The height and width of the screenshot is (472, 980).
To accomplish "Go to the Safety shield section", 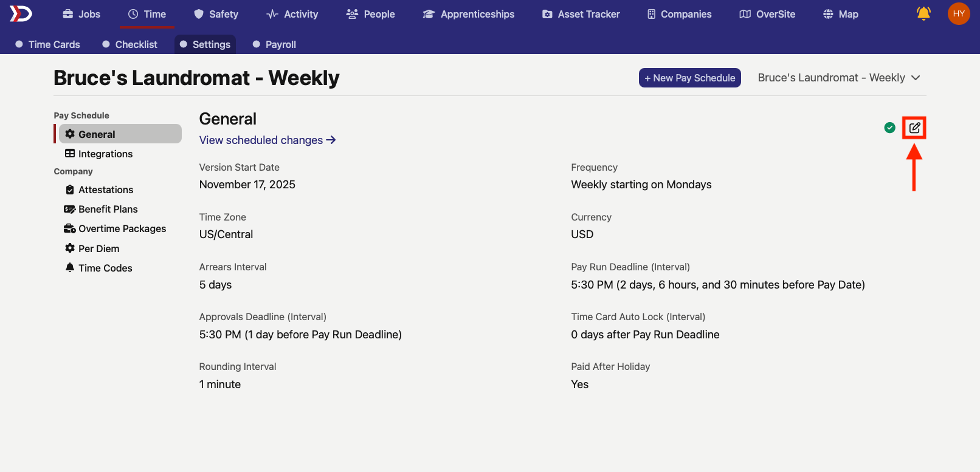I will [x=216, y=14].
